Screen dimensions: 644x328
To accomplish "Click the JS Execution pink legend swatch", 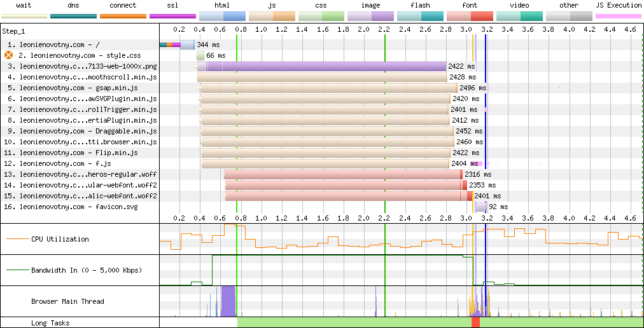I will click(x=619, y=16).
